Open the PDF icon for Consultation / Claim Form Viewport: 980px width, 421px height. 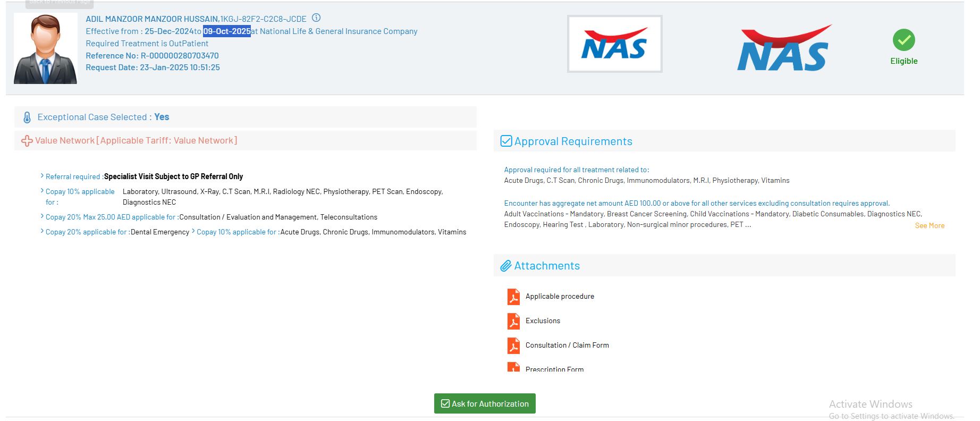(x=513, y=346)
